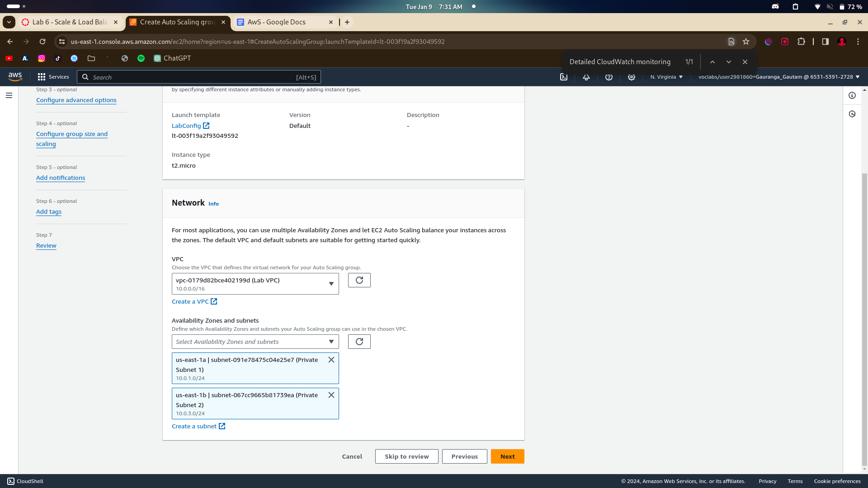Refresh the Availability Zones and subnets list
This screenshot has width=868, height=488.
pyautogui.click(x=359, y=342)
